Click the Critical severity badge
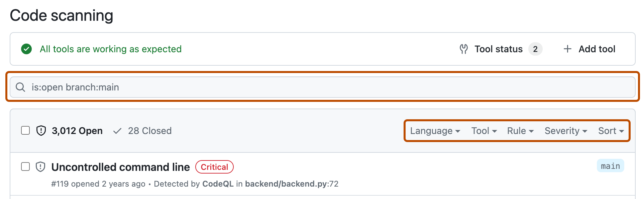The width and height of the screenshot is (644, 199). pyautogui.click(x=214, y=167)
